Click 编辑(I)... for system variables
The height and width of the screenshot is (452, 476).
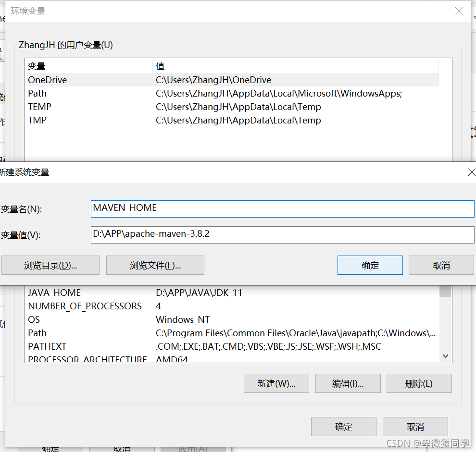click(x=348, y=383)
